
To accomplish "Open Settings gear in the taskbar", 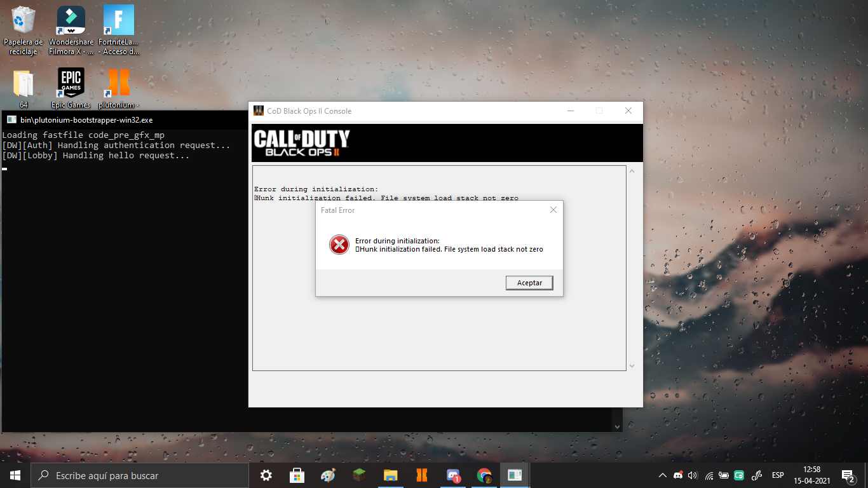I will click(x=266, y=475).
